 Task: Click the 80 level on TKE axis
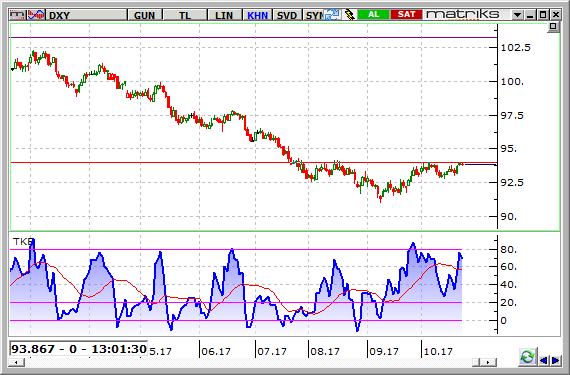click(x=509, y=250)
